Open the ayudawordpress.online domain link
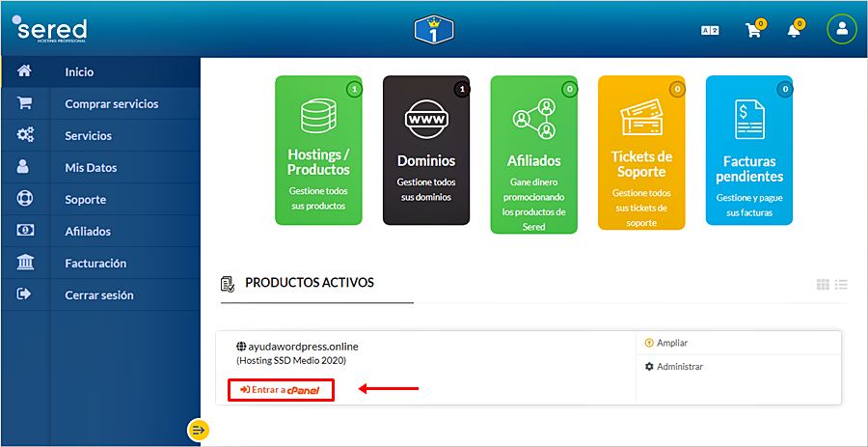This screenshot has height=447, width=868. [x=303, y=347]
